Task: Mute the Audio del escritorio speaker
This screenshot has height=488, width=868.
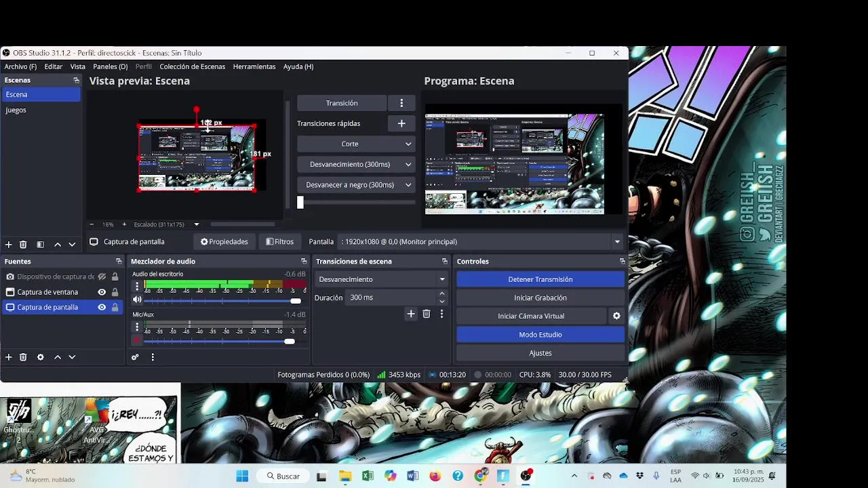Action: tap(137, 300)
